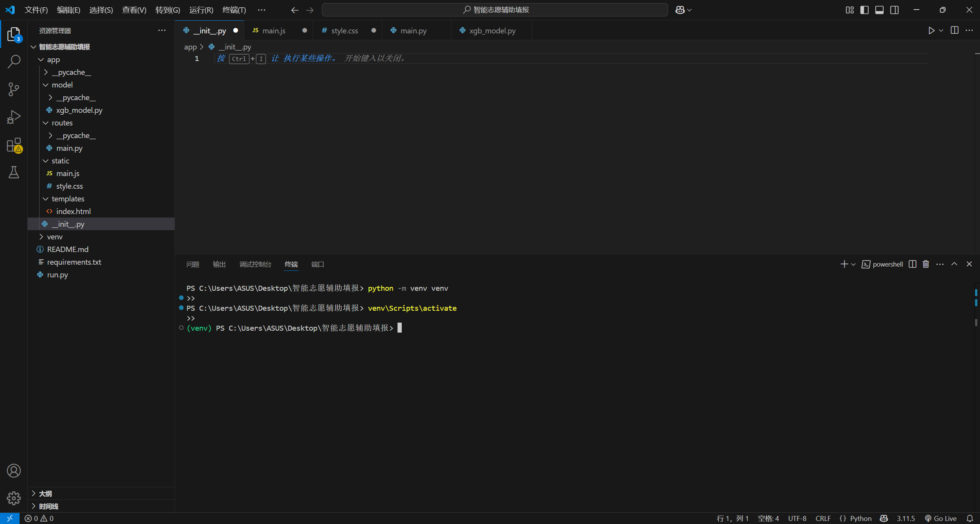Toggle the panel visibility
The width and height of the screenshot is (980, 524).
pos(879,10)
